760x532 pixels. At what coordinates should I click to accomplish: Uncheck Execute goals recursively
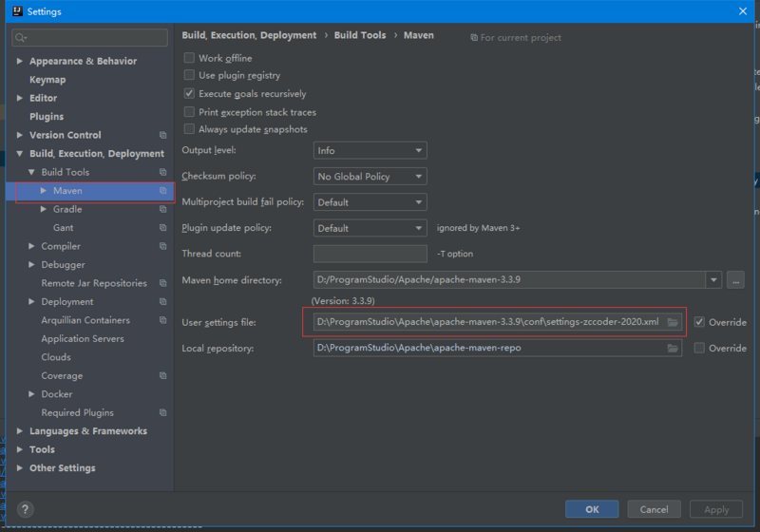coord(189,93)
